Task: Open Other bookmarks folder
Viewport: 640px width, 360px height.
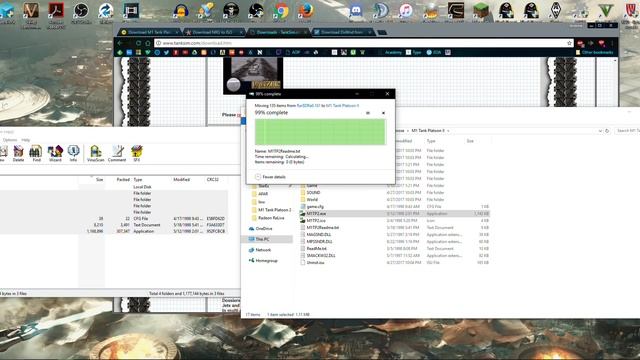Action: [594, 52]
